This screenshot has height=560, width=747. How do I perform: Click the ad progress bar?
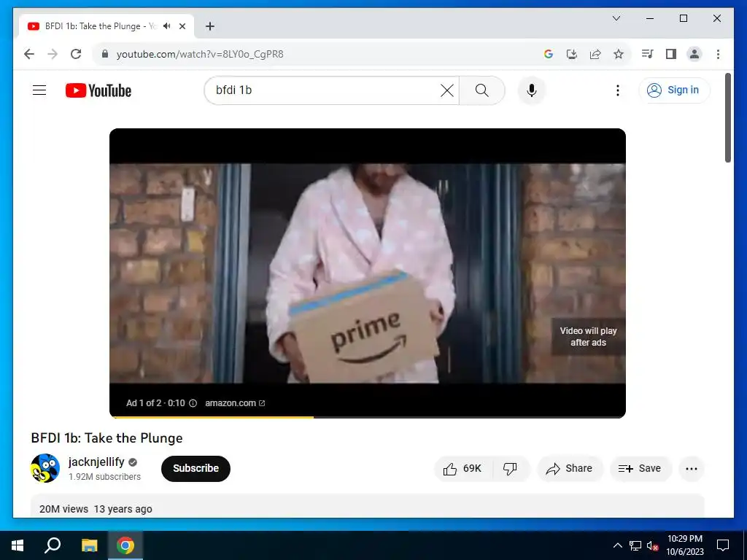pos(368,417)
